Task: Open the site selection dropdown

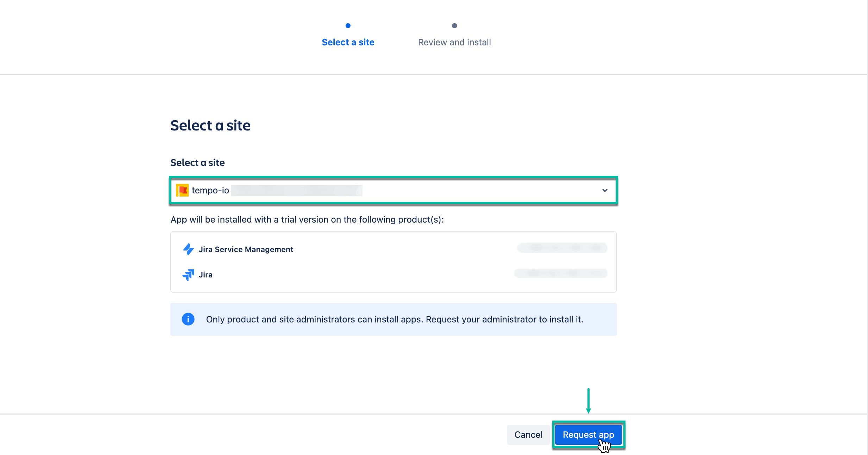Action: click(x=393, y=190)
